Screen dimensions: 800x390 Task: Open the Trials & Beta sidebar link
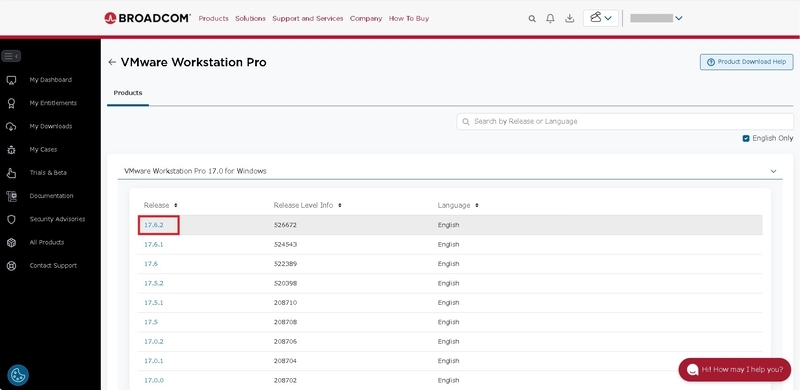point(48,173)
